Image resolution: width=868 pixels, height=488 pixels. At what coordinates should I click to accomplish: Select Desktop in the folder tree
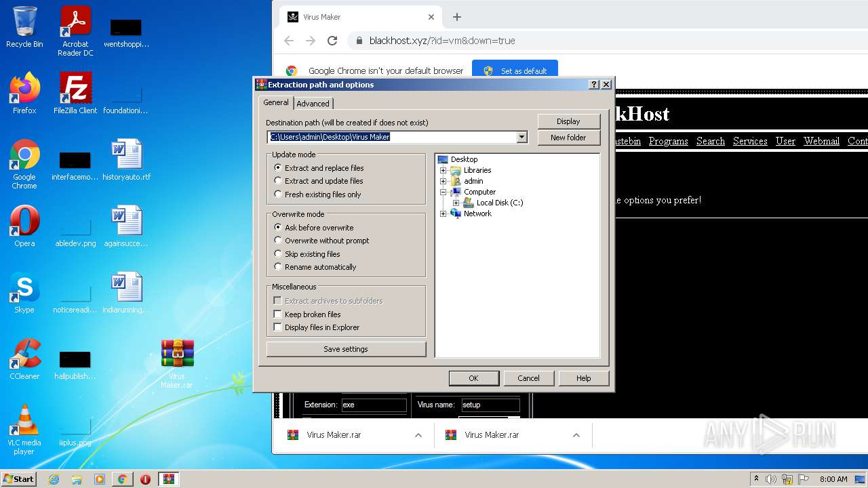click(x=464, y=159)
